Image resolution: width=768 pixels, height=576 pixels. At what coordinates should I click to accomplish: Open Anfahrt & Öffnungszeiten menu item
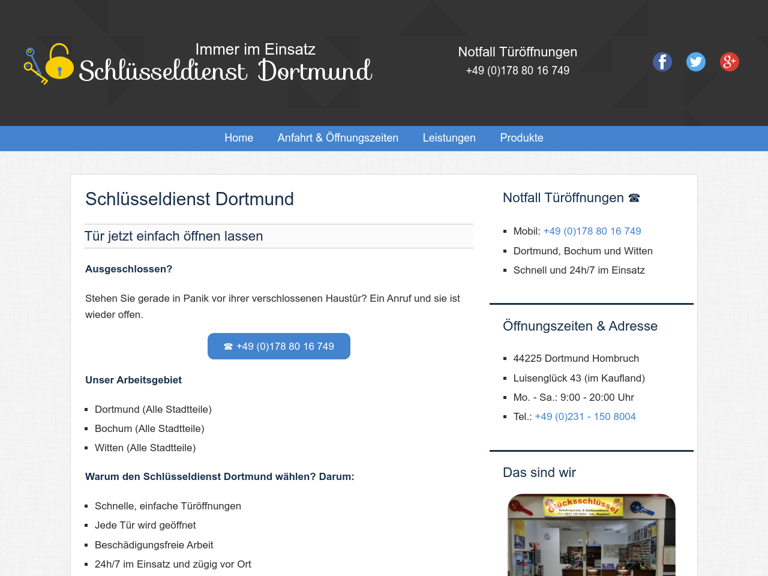click(x=338, y=138)
